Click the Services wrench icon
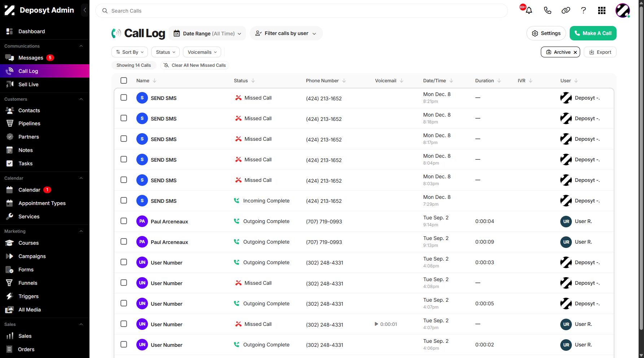This screenshot has width=644, height=358. coord(10,217)
